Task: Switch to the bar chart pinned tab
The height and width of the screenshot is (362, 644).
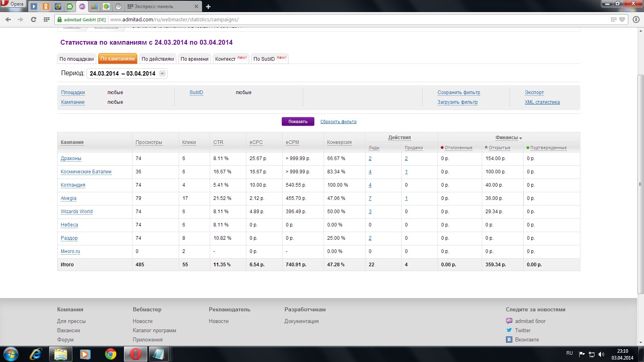Action: [x=94, y=6]
